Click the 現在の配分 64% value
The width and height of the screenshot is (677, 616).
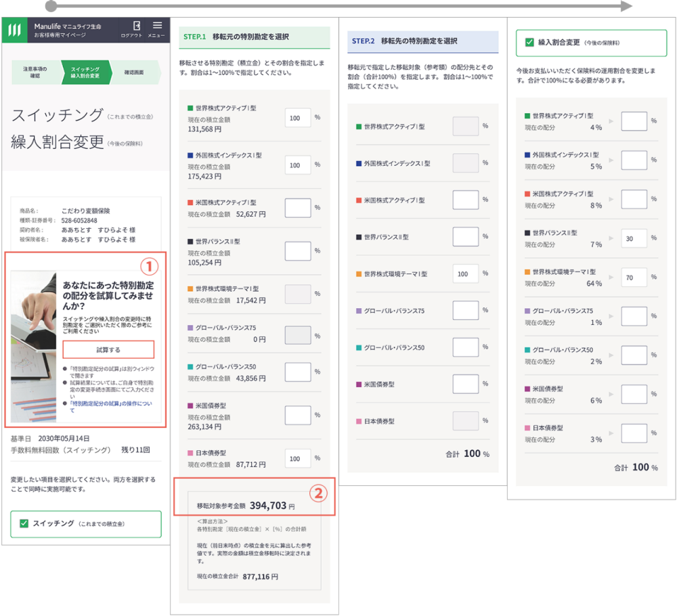[x=594, y=284]
